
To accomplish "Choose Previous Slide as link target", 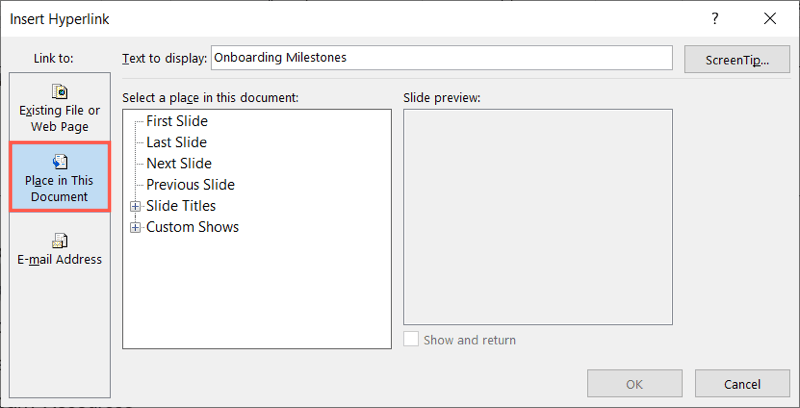I will tap(190, 185).
